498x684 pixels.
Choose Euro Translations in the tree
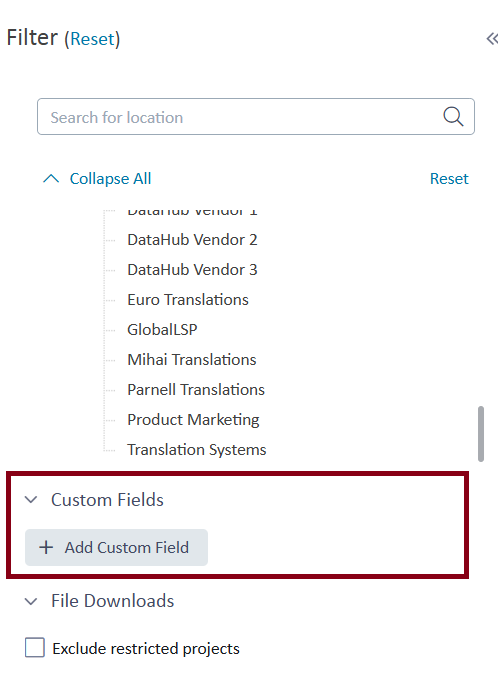188,300
